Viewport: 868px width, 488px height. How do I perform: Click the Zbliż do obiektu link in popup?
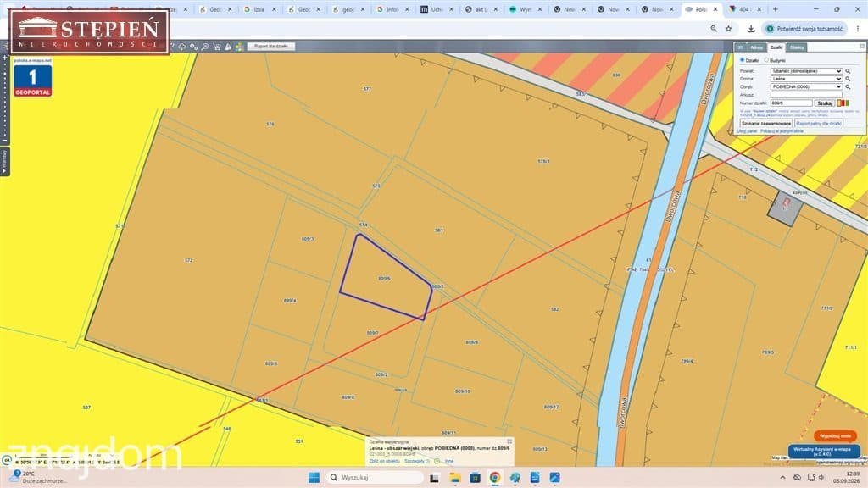point(384,462)
